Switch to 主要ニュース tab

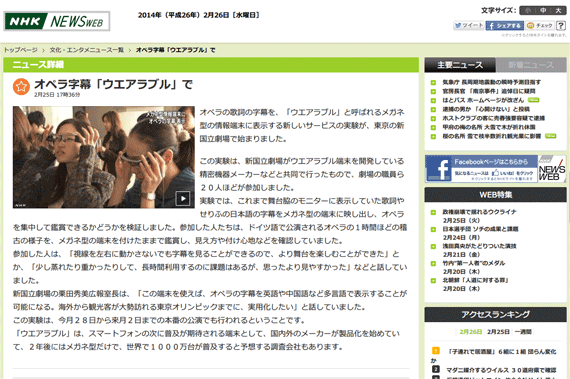coord(460,65)
